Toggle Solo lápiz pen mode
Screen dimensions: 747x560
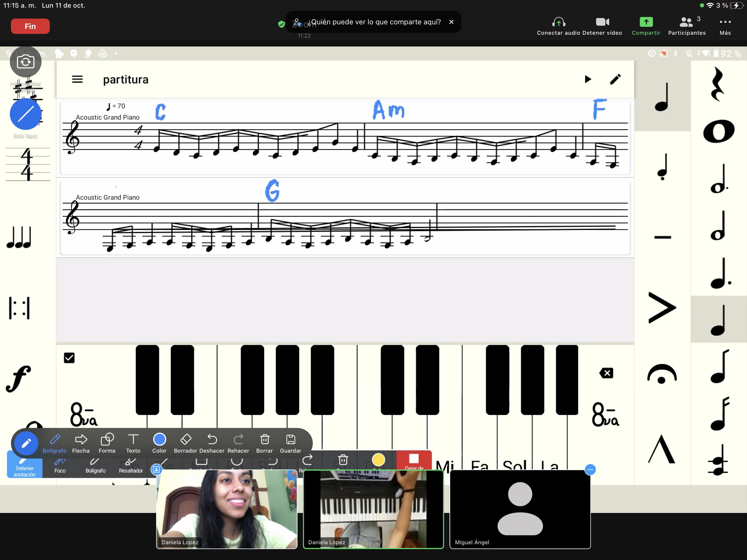pos(26,114)
